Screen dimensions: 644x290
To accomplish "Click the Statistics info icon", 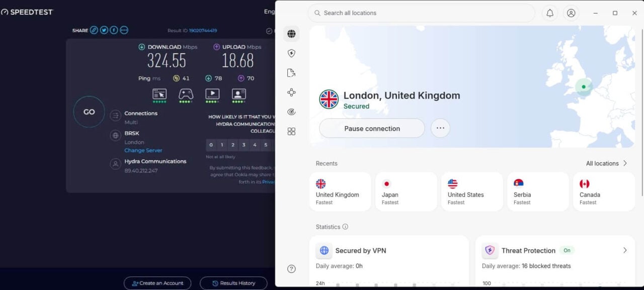I will pyautogui.click(x=345, y=227).
